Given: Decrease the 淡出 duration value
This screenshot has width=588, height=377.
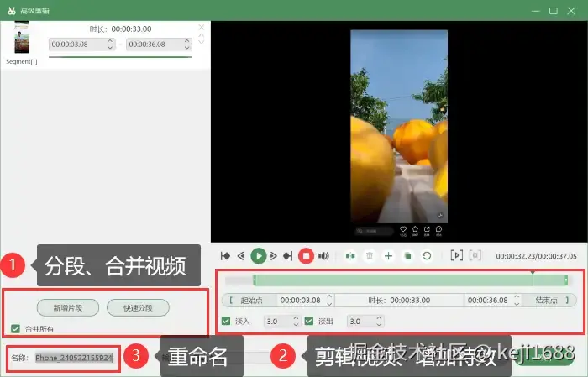Looking at the screenshot, I should pyautogui.click(x=379, y=324).
